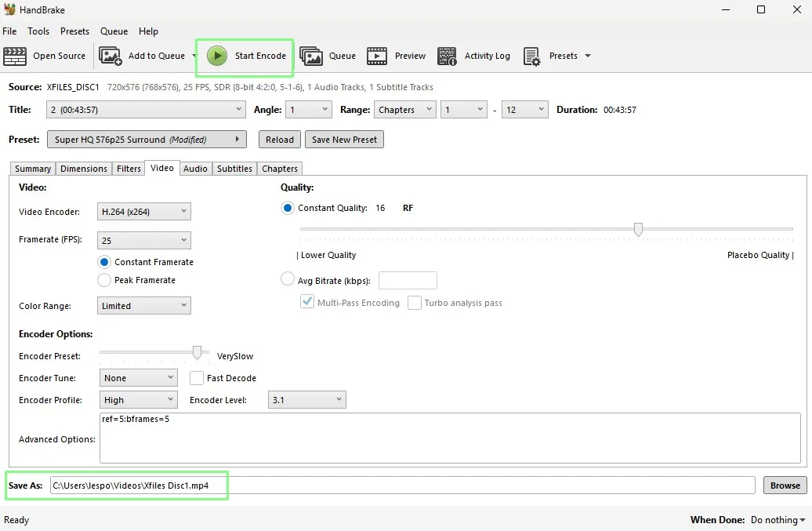Click the Constant Quality RF slider handle

point(638,230)
